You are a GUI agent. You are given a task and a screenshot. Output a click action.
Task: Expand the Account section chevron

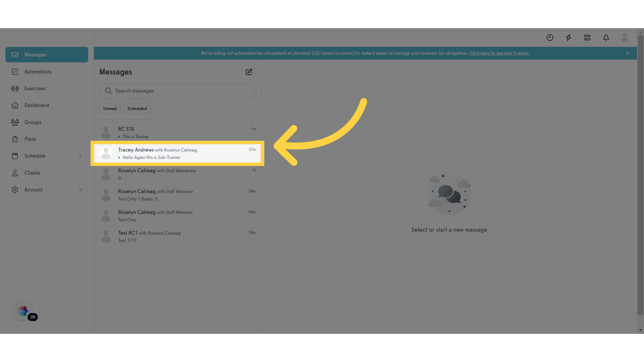80,190
